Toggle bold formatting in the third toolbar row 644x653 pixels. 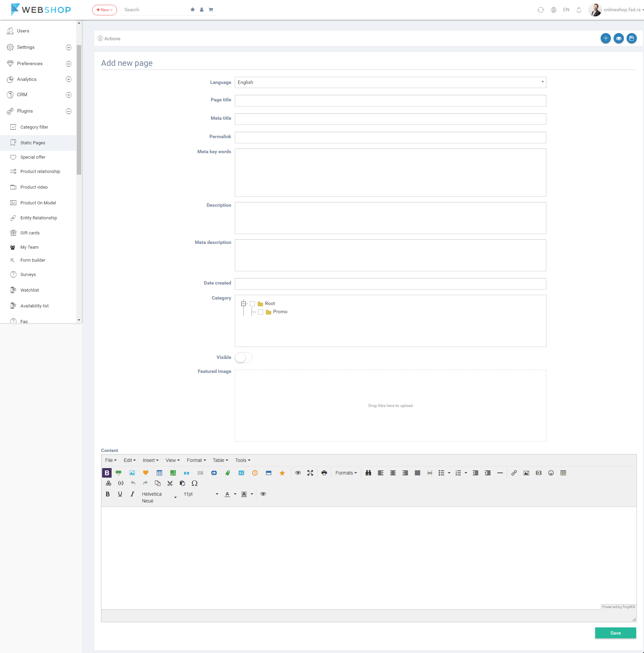108,494
